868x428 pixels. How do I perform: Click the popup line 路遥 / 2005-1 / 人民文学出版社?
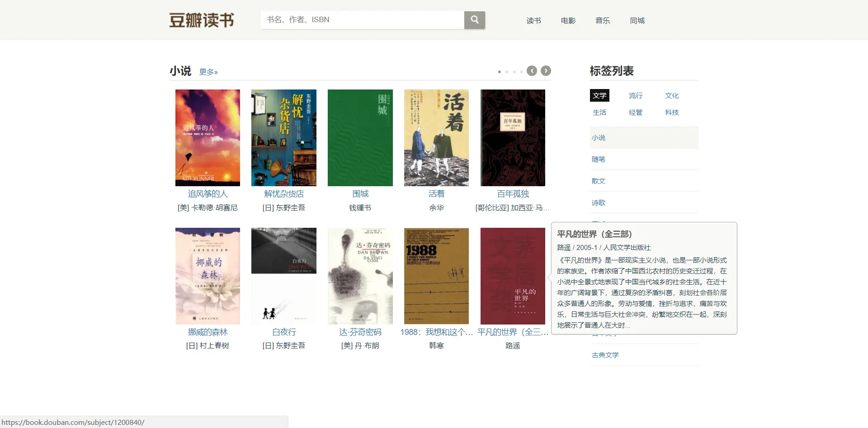(x=604, y=248)
